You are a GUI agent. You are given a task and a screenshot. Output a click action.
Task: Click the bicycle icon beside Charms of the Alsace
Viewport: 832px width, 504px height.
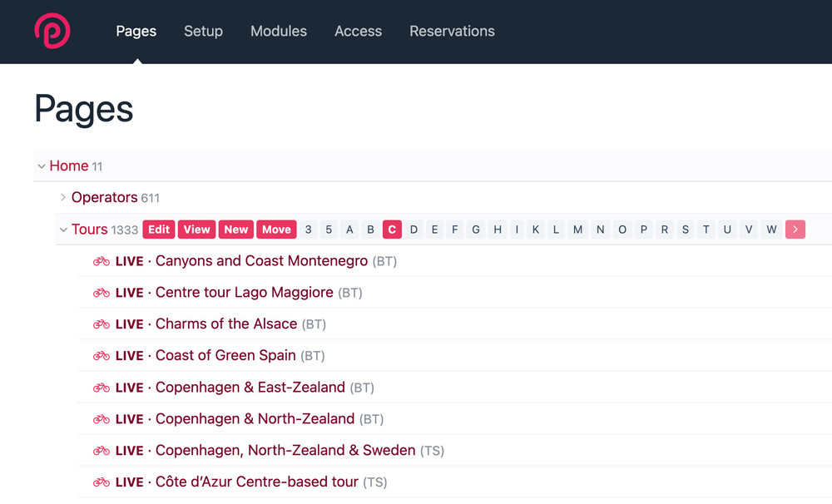coord(102,324)
